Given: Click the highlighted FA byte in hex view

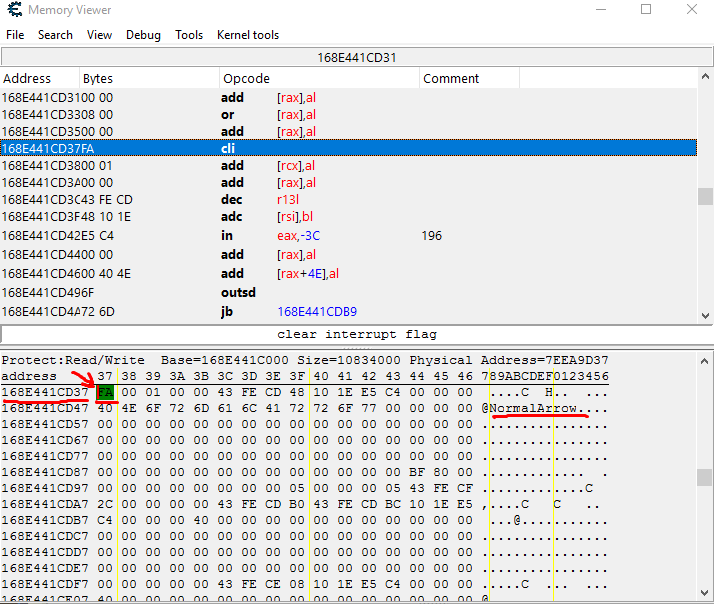Looking at the screenshot, I should (105, 392).
